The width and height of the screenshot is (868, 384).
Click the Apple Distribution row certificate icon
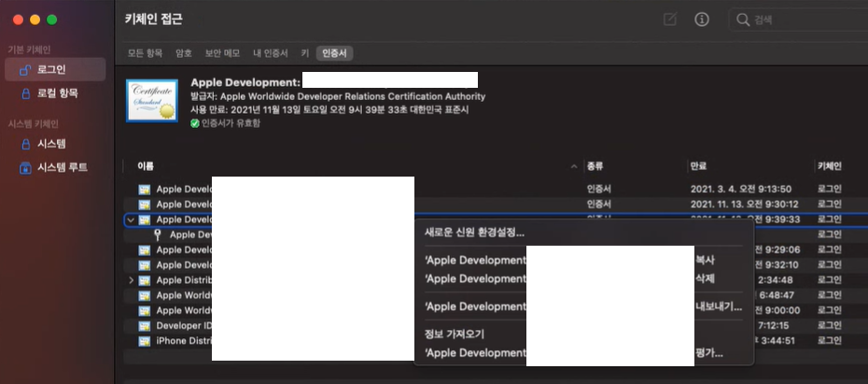[145, 280]
